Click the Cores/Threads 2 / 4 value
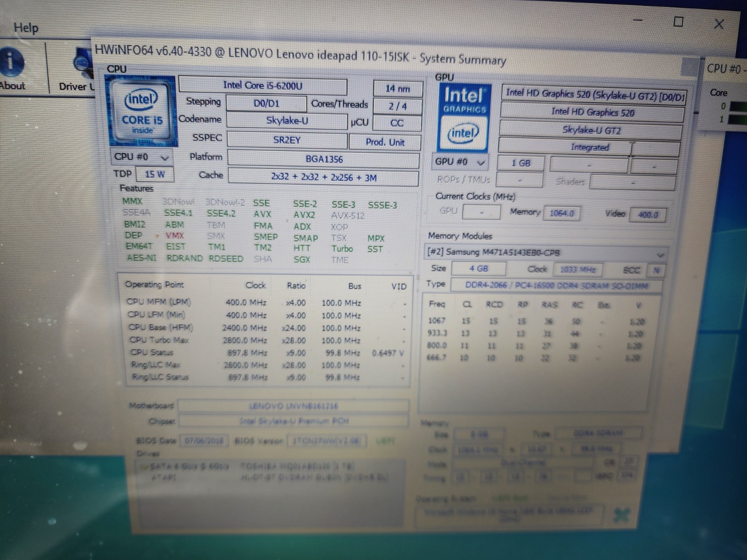 tap(398, 106)
